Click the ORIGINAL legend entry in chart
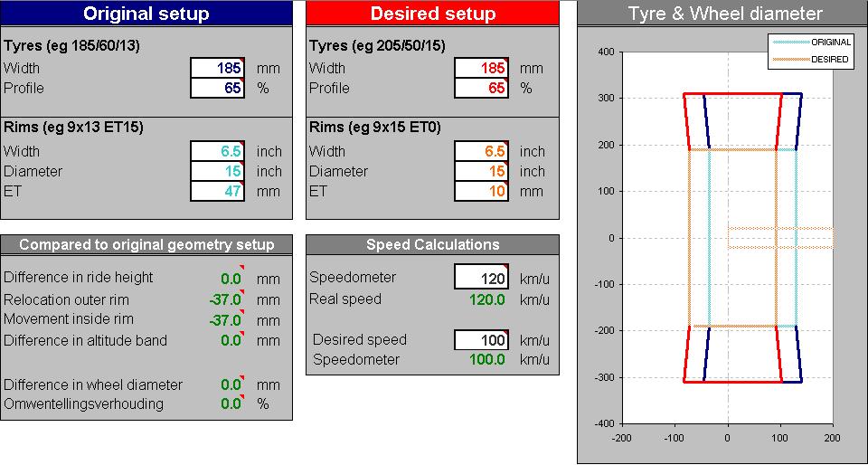This screenshot has height=465, width=868. click(x=812, y=43)
